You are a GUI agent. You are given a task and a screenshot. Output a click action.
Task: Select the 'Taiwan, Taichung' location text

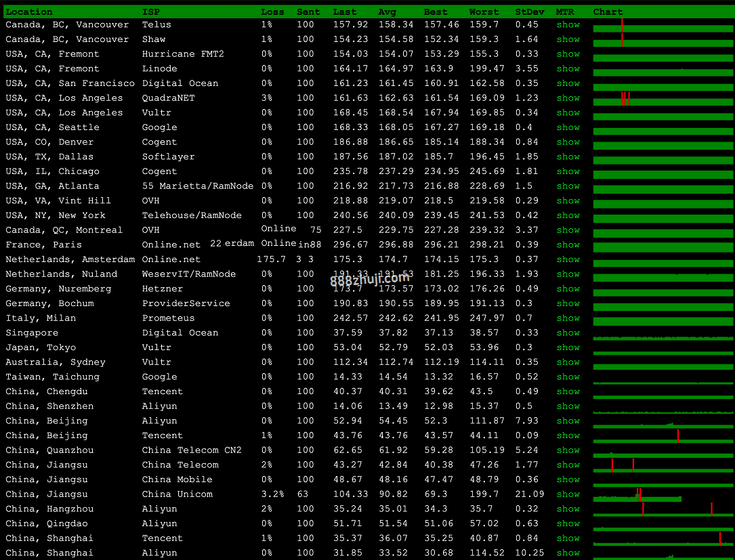(x=53, y=377)
